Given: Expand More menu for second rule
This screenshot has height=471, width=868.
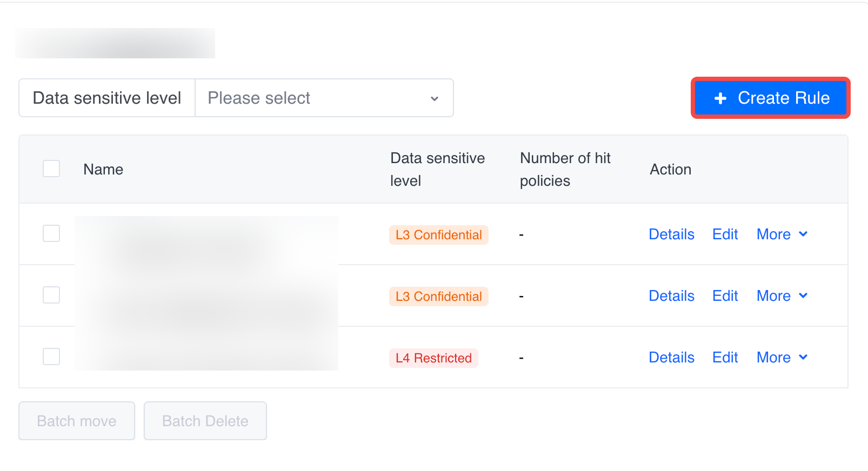Looking at the screenshot, I should coord(782,296).
